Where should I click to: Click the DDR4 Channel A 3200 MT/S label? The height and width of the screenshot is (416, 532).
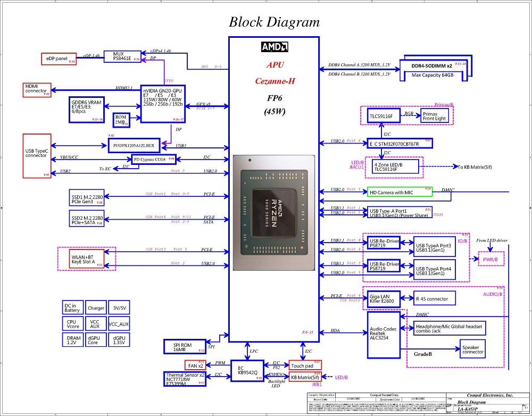(x=359, y=65)
